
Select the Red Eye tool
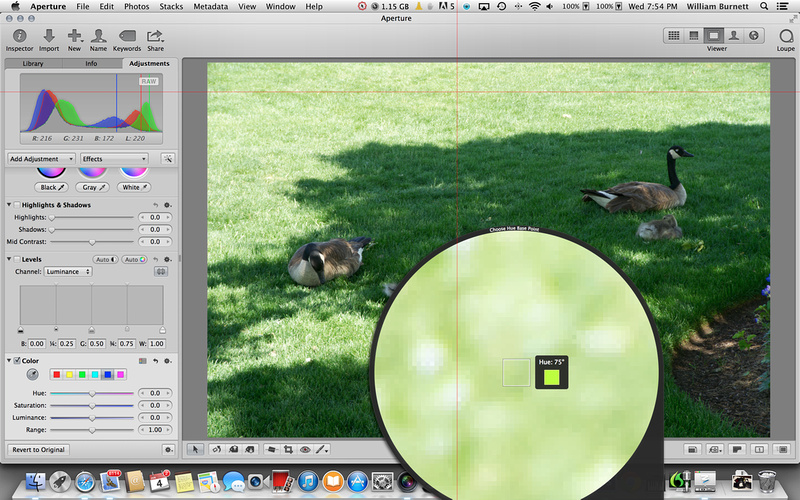pyautogui.click(x=305, y=449)
